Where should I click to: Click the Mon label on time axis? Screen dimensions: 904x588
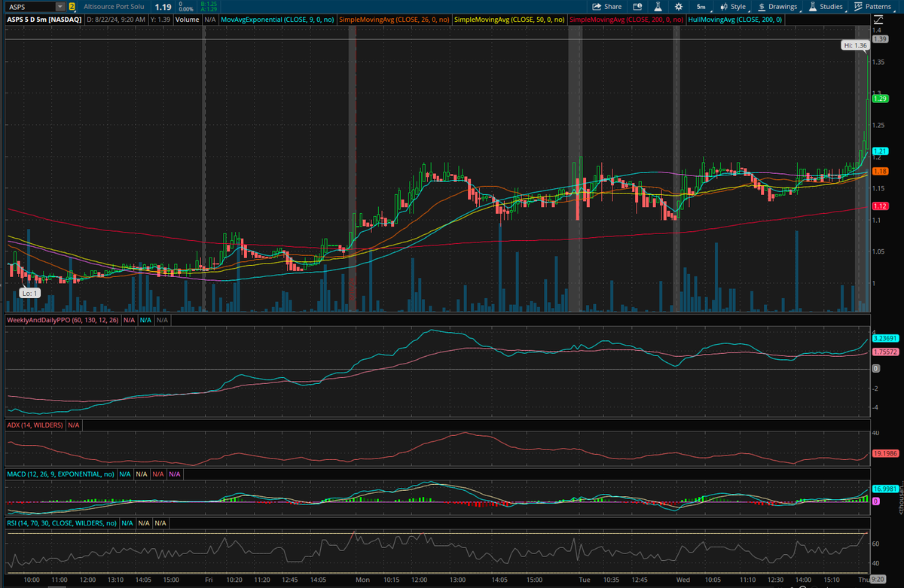(362, 580)
